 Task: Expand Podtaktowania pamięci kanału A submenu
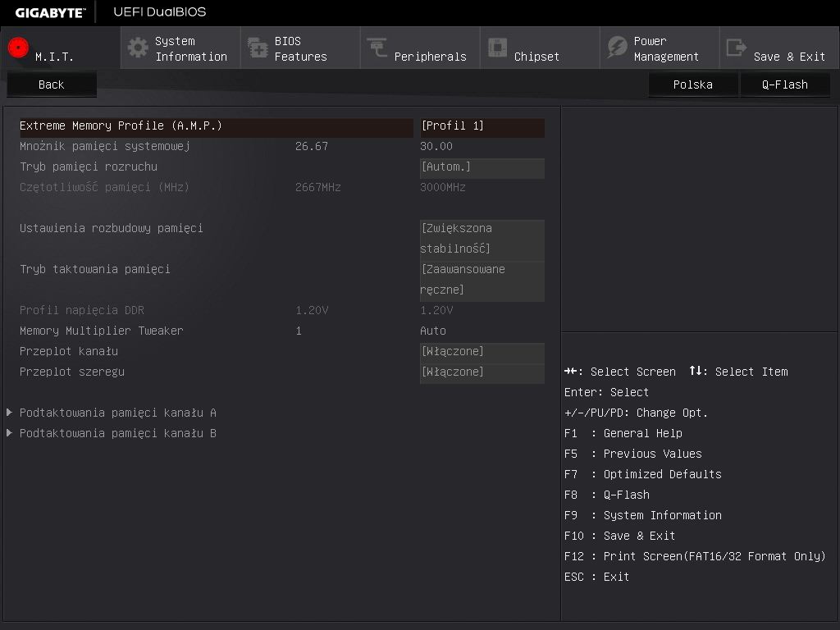(118, 413)
